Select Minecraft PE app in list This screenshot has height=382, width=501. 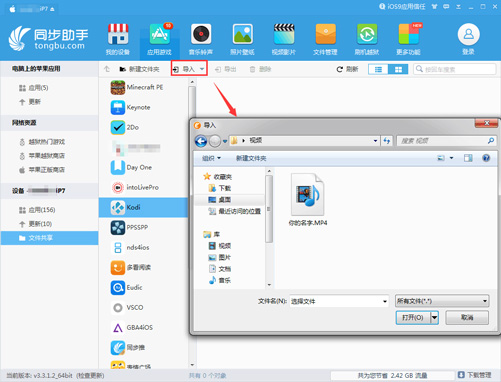coord(143,87)
